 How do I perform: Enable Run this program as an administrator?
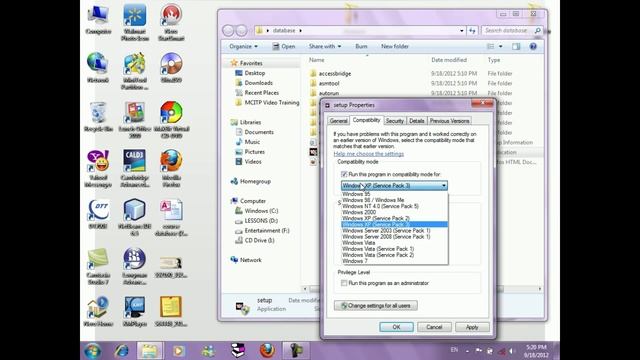344,283
